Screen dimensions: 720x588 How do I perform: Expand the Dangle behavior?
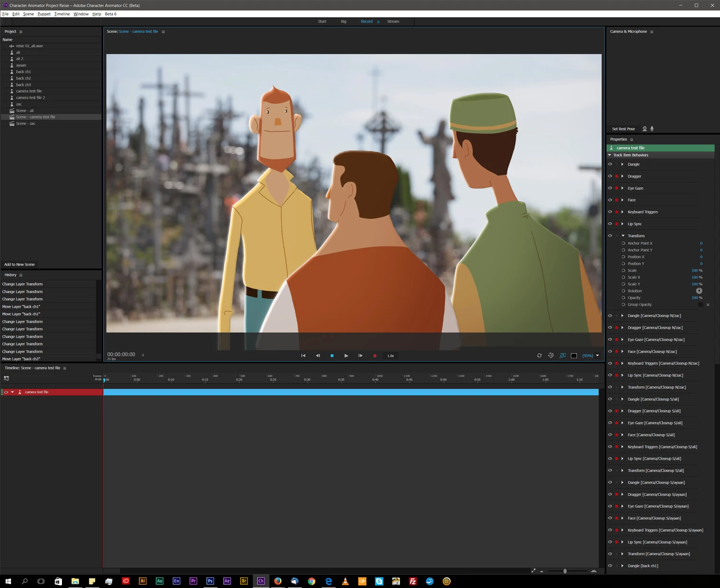click(623, 164)
